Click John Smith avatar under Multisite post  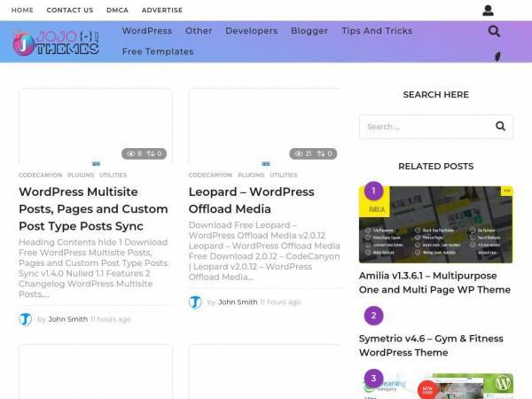25,319
